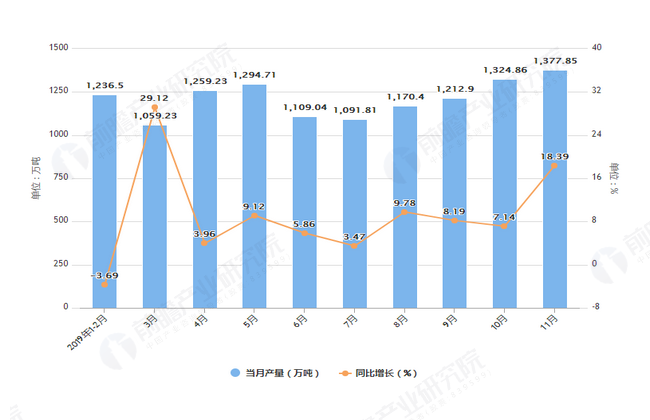This screenshot has width=650, height=420.
Task: Select the orange line point at 18.39
Action: pos(554,165)
